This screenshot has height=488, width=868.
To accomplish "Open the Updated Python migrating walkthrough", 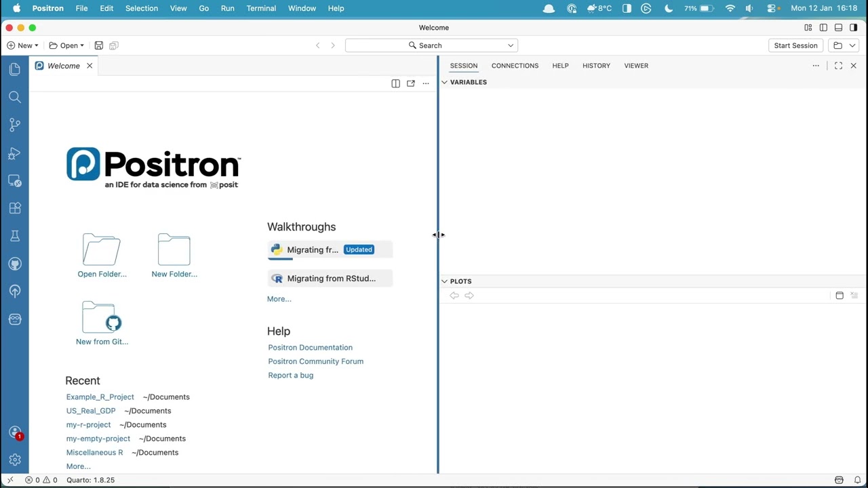I will tap(330, 250).
